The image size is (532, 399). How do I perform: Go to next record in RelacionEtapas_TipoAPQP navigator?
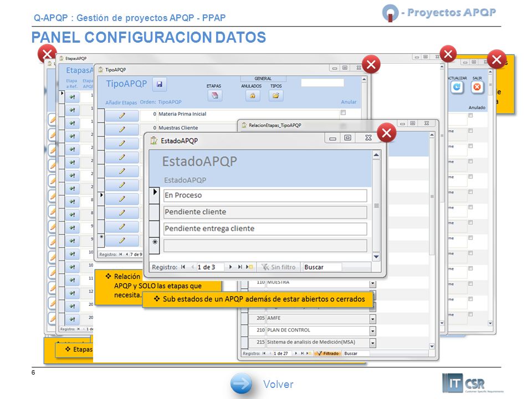(296, 353)
